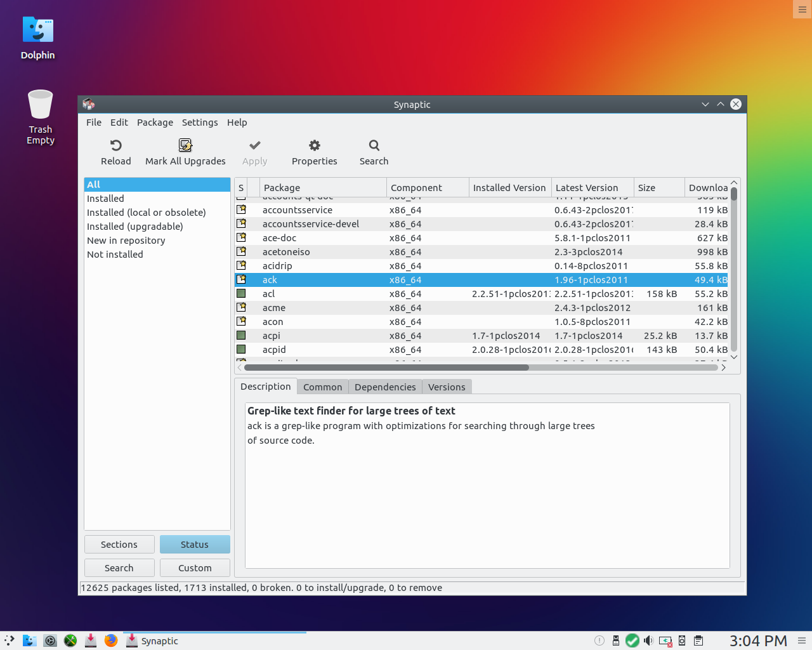
Task: Sort by Latest Version column header
Action: [593, 187]
